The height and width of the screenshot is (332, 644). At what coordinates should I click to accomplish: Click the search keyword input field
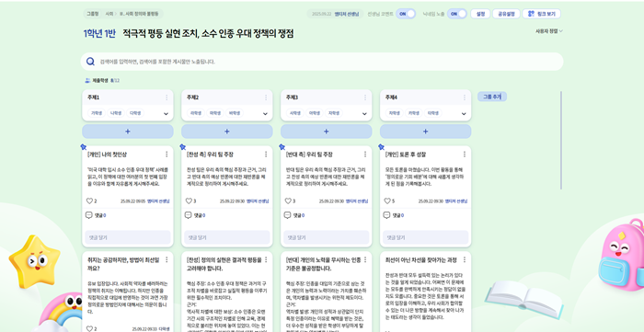tap(322, 62)
